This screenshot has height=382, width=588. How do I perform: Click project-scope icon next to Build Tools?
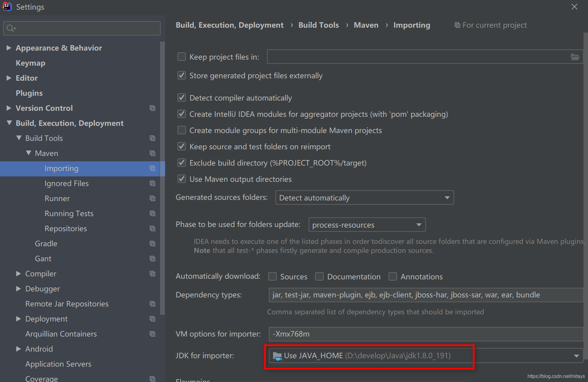[152, 138]
